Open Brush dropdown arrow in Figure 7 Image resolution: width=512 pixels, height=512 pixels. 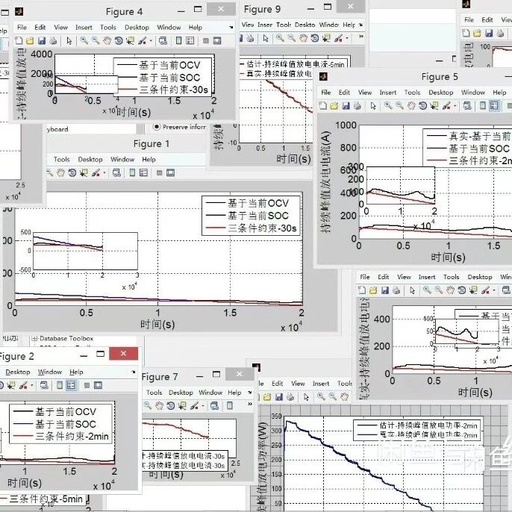pos(203,406)
